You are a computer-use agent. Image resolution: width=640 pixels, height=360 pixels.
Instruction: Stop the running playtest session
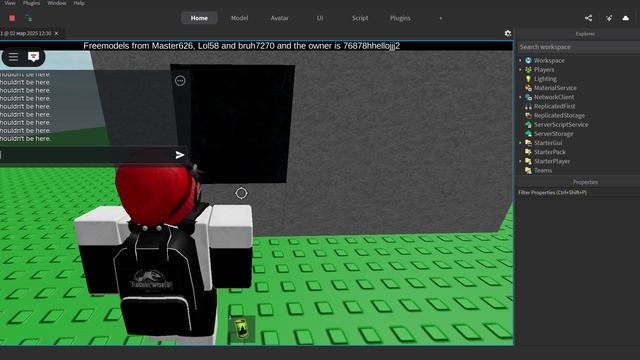pyautogui.click(x=12, y=18)
